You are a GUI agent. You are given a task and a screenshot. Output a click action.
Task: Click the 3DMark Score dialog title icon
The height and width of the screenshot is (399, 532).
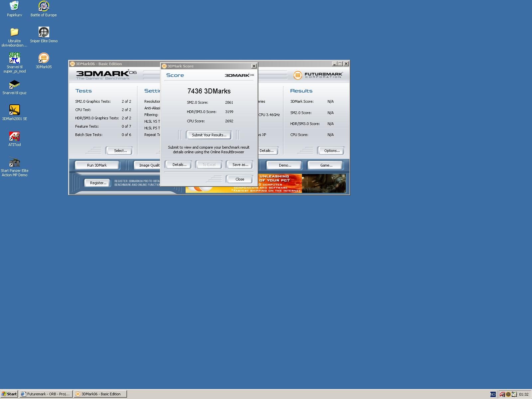click(x=164, y=66)
